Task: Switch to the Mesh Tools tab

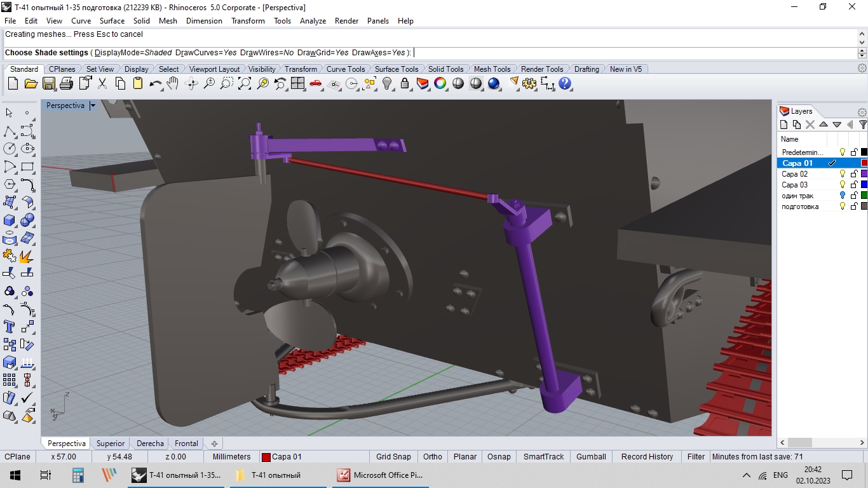Action: (x=492, y=69)
